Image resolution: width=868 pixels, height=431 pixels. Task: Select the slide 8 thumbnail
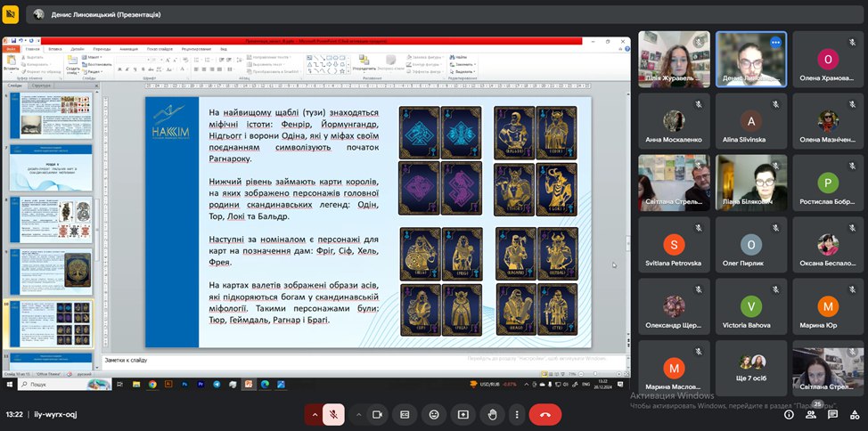pos(51,220)
